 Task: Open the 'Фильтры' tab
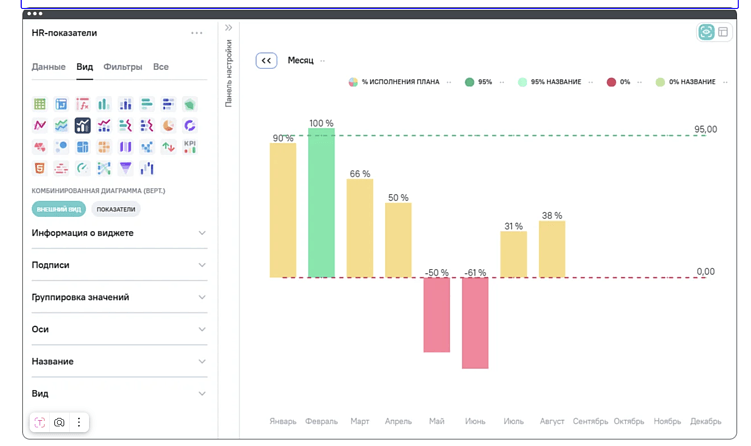pos(123,67)
